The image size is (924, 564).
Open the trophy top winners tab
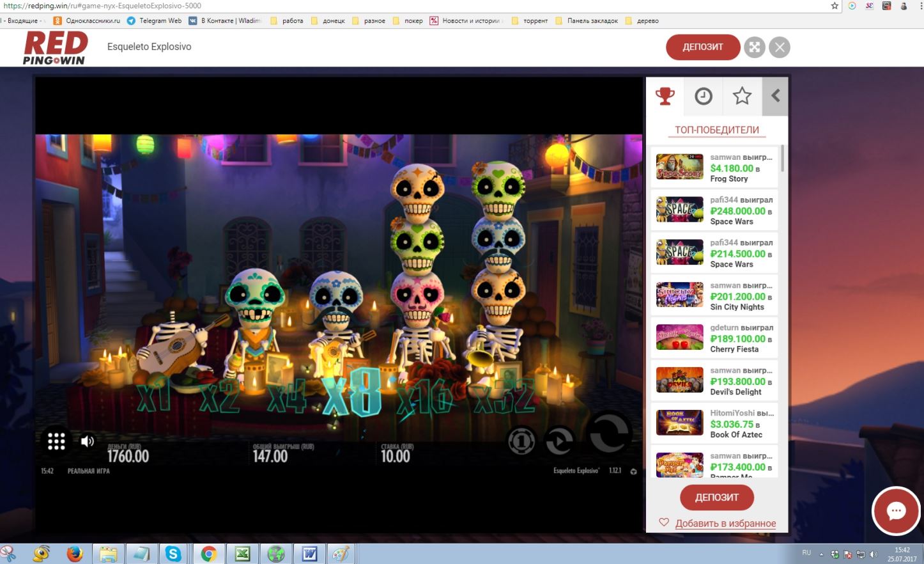[x=665, y=97]
